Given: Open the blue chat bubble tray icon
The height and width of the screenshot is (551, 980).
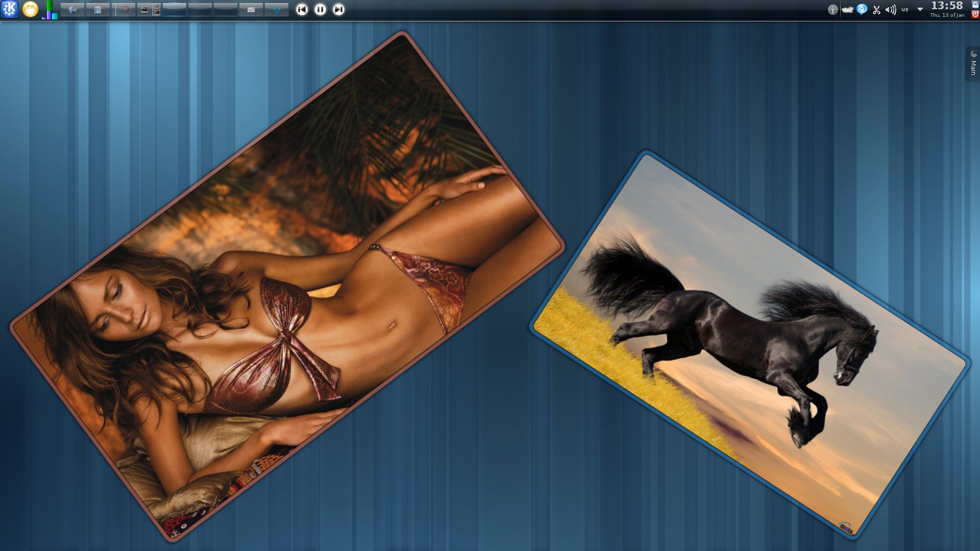Looking at the screenshot, I should pyautogui.click(x=862, y=9).
